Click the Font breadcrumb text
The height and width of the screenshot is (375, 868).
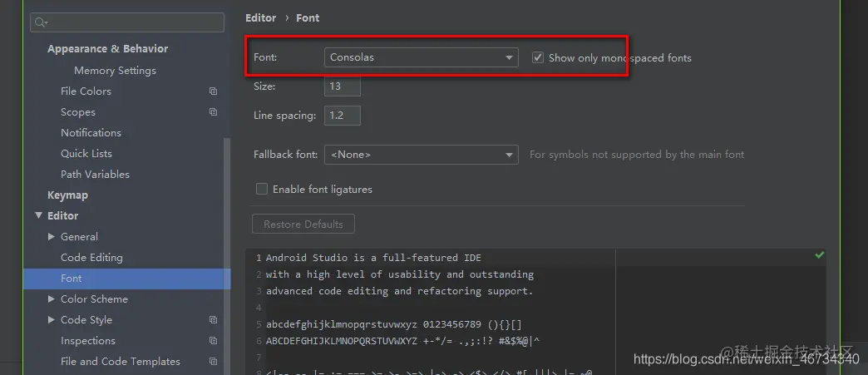coord(308,17)
